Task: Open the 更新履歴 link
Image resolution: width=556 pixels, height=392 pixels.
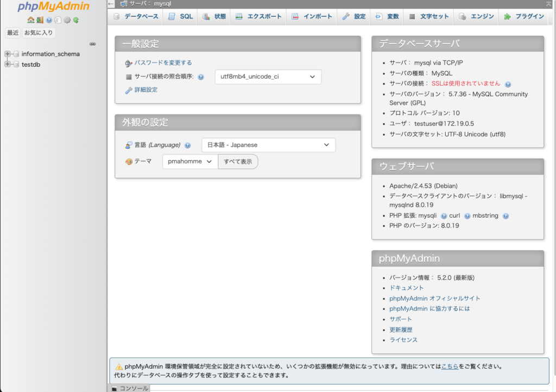Action: 401,330
